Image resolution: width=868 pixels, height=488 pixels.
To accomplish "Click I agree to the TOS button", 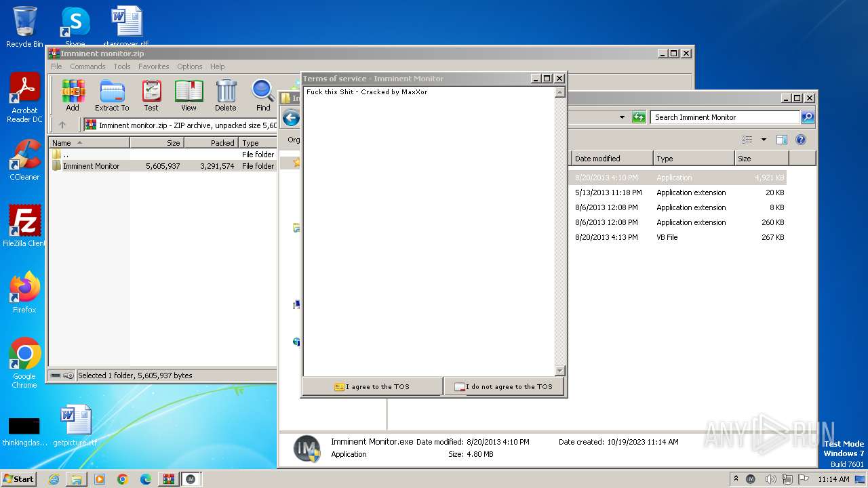I will [372, 386].
